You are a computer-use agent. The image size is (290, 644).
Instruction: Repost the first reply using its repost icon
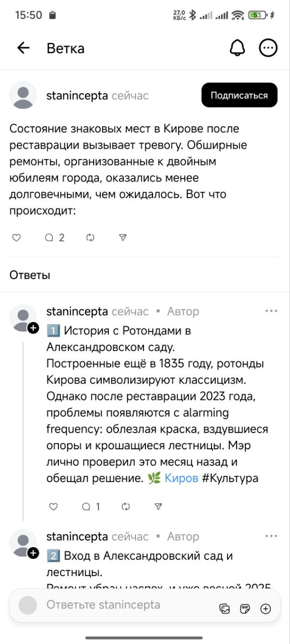125,507
